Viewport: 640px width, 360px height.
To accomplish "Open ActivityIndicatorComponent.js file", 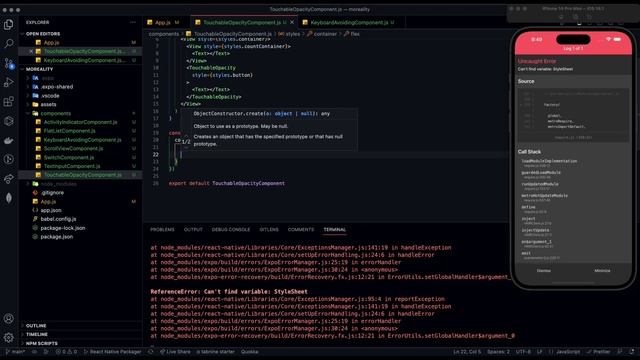I will [80, 122].
